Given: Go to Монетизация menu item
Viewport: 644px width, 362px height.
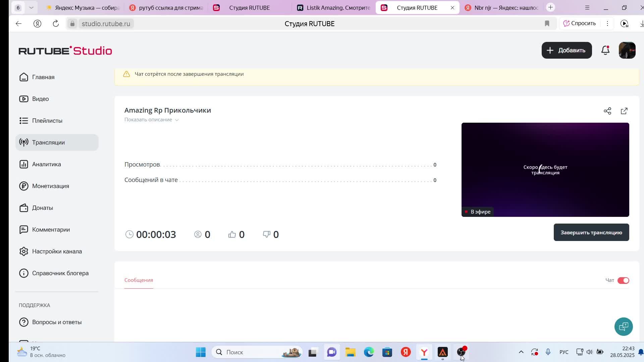Looking at the screenshot, I should tap(50, 186).
